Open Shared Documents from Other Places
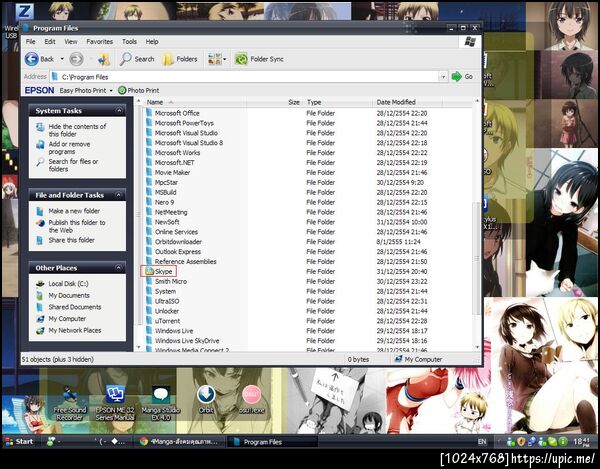The height and width of the screenshot is (469, 600). pos(75,307)
